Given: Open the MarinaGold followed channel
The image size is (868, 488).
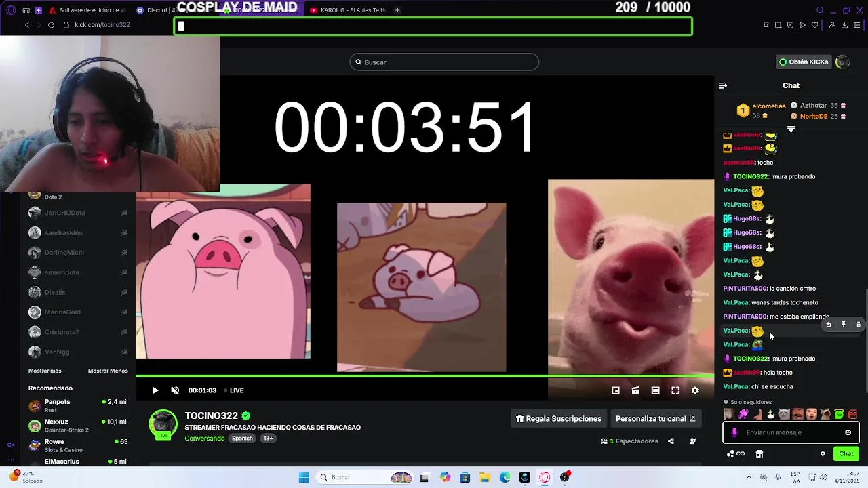Looking at the screenshot, I should 78,312.
